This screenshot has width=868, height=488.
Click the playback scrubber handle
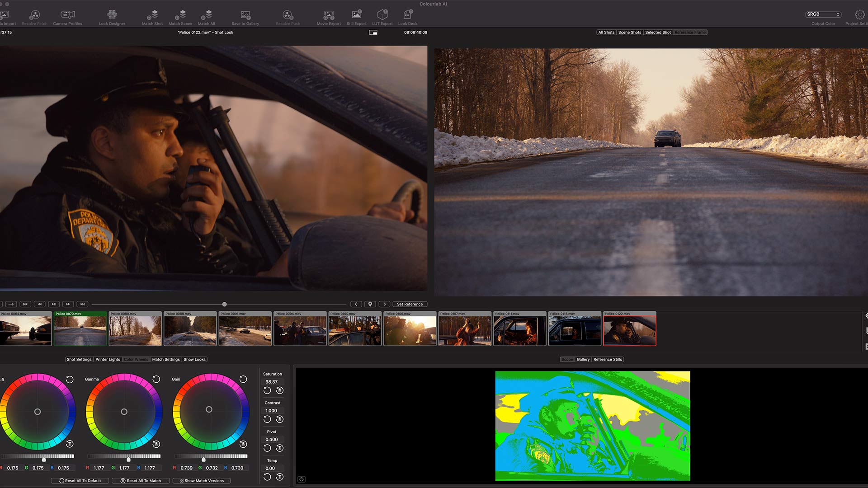pyautogui.click(x=224, y=304)
